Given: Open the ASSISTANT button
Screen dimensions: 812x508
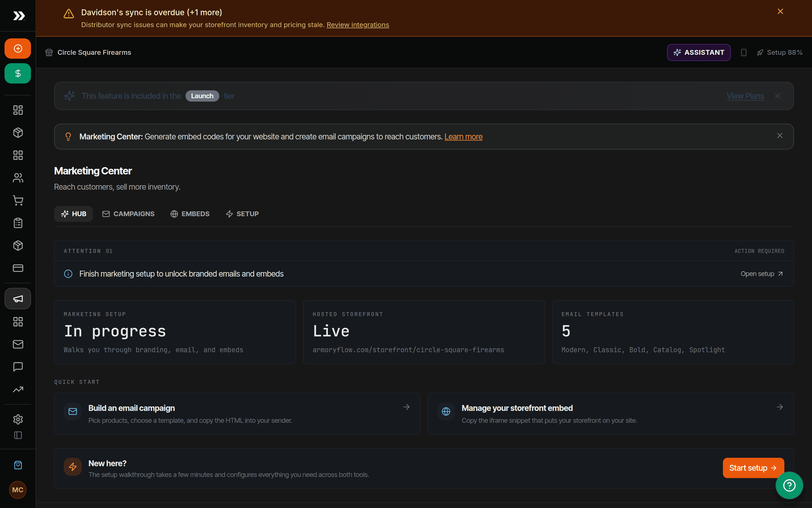Looking at the screenshot, I should (x=699, y=52).
